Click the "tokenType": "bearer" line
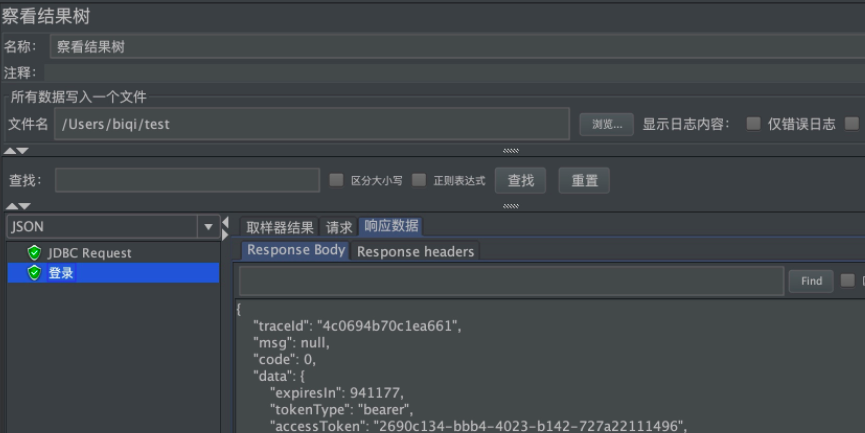 (341, 409)
